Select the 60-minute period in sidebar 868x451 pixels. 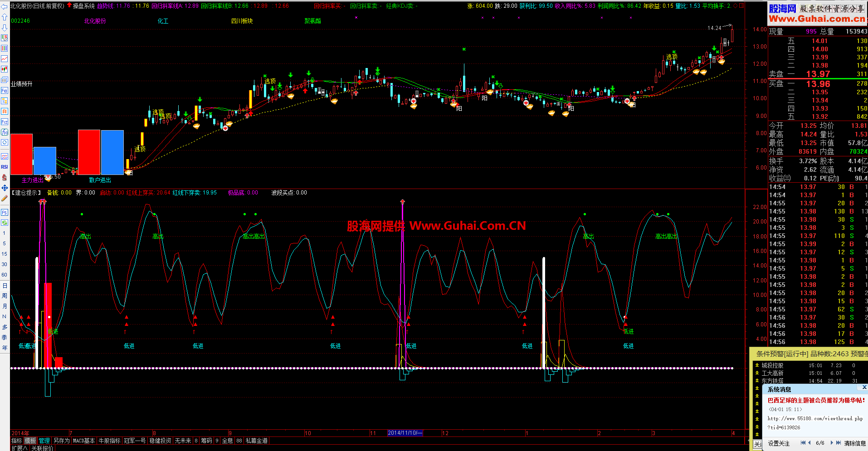click(5, 275)
